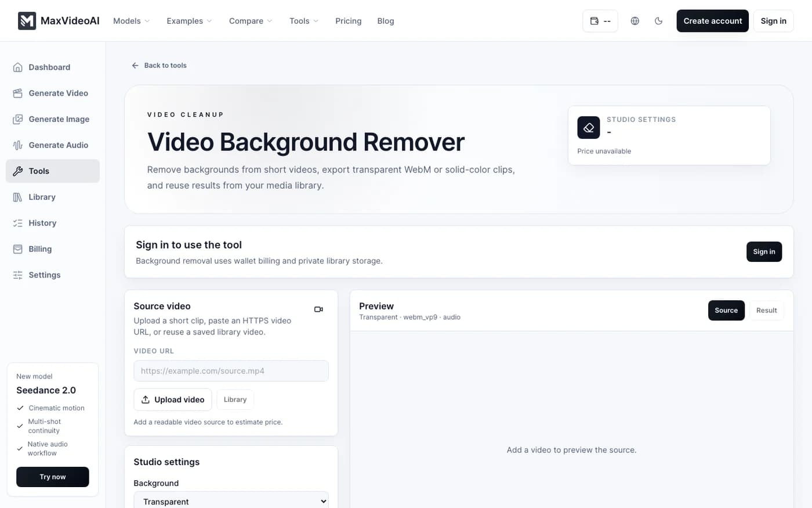812x508 pixels.
Task: Open Settings in sidebar
Action: pyautogui.click(x=53, y=275)
